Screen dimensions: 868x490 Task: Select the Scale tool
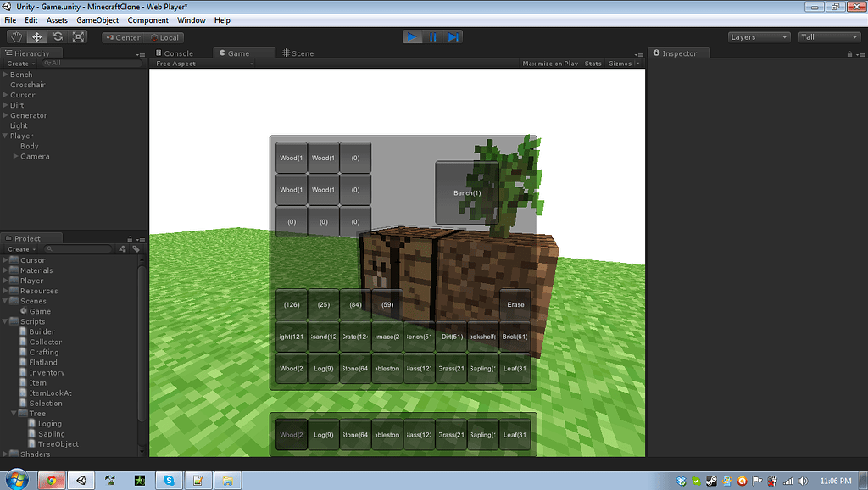tap(78, 36)
